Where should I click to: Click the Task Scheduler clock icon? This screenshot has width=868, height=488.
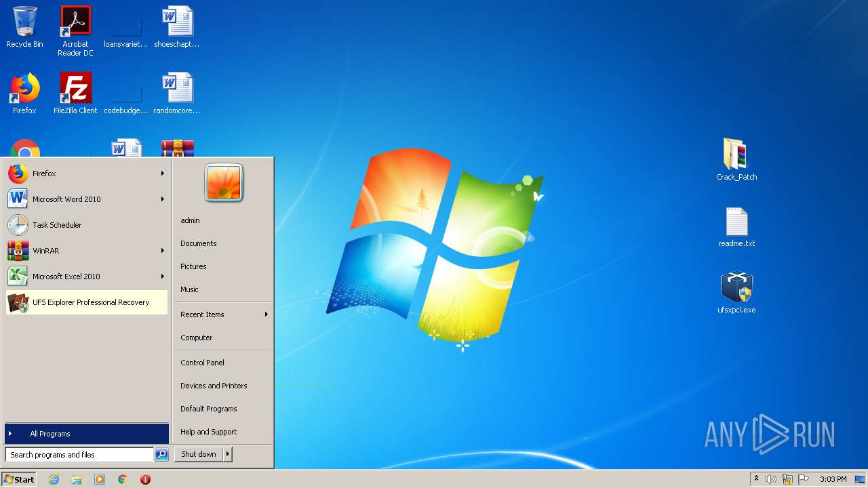(18, 225)
